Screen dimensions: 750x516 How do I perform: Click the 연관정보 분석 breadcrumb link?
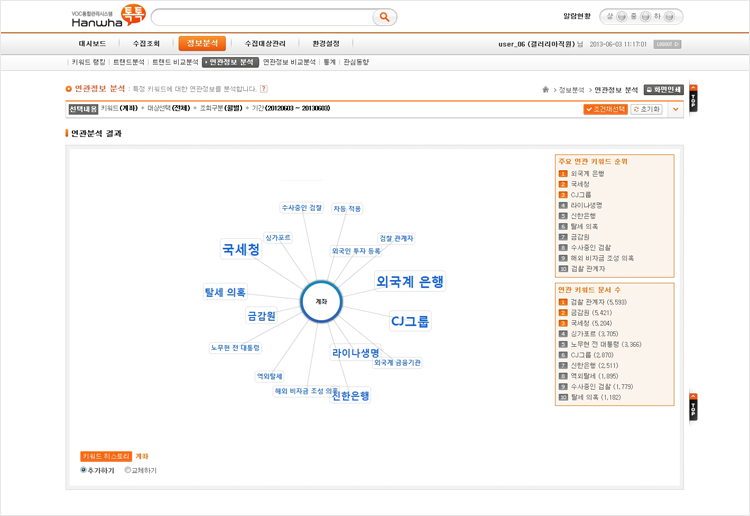(x=616, y=89)
